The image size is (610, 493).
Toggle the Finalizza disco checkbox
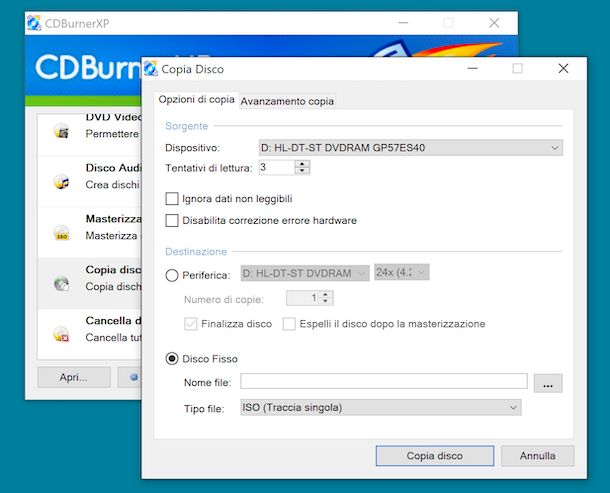[x=191, y=324]
